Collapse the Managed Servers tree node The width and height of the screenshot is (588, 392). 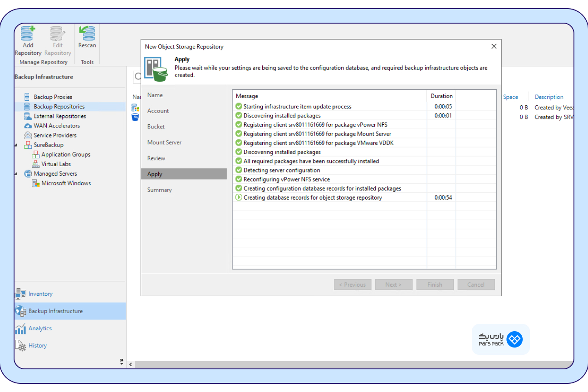[x=17, y=174]
